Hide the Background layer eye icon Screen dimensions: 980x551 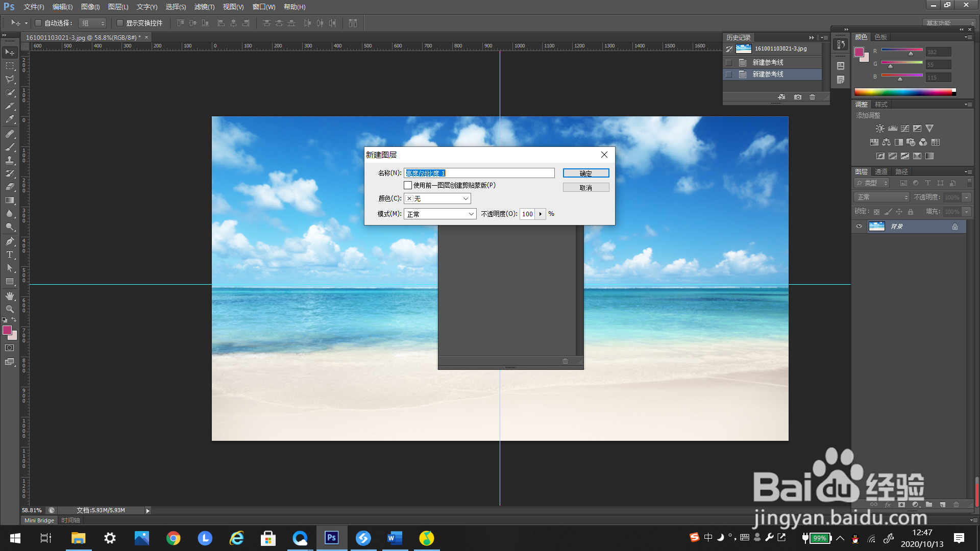[x=859, y=227]
